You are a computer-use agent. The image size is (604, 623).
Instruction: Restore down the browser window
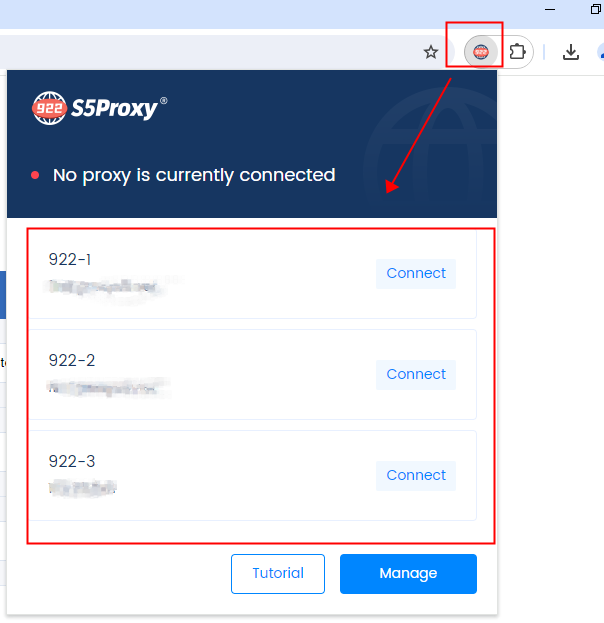(x=595, y=9)
